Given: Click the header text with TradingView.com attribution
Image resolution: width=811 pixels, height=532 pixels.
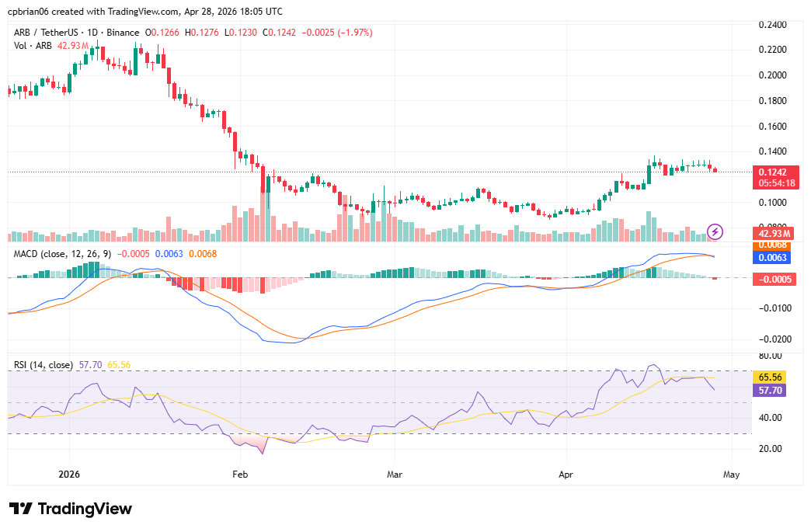Looking at the screenshot, I should coord(145,12).
